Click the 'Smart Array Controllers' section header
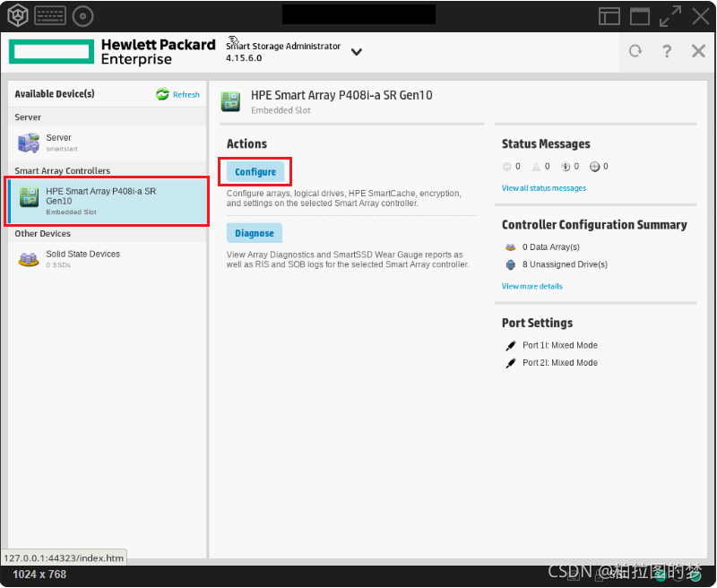 (62, 171)
